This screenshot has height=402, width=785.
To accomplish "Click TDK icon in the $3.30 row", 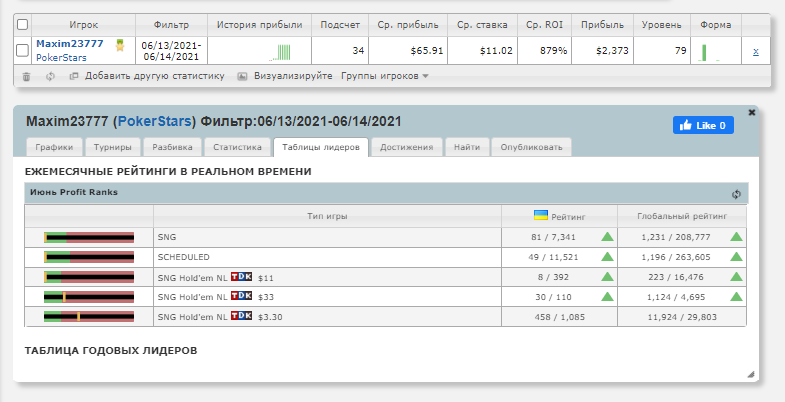I will (241, 316).
